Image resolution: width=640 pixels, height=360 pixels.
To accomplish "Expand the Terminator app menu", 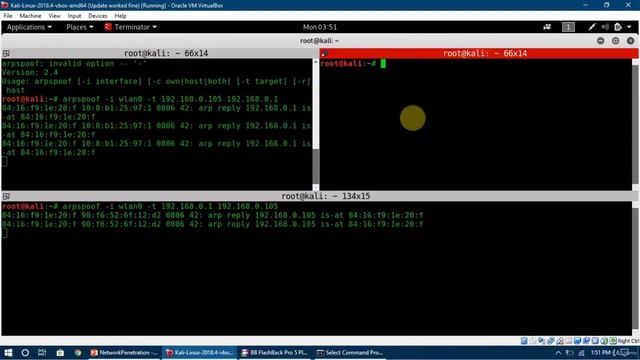I will pos(131,27).
